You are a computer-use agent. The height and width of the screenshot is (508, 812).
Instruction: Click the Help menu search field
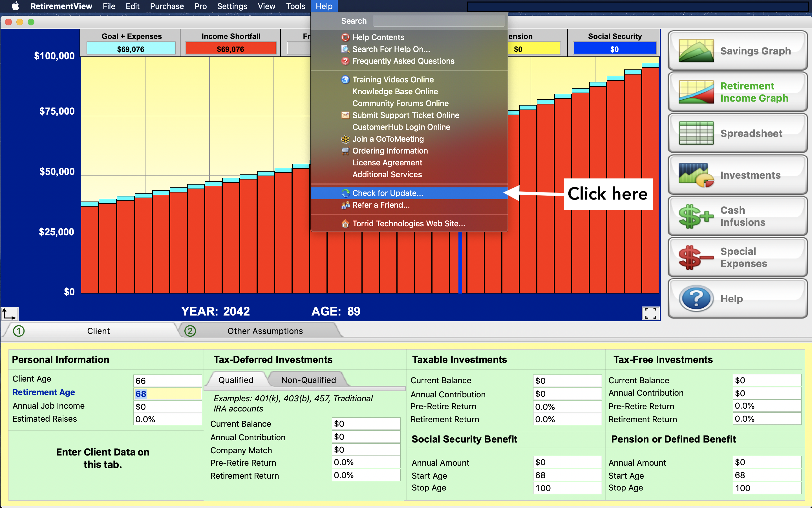coord(438,21)
